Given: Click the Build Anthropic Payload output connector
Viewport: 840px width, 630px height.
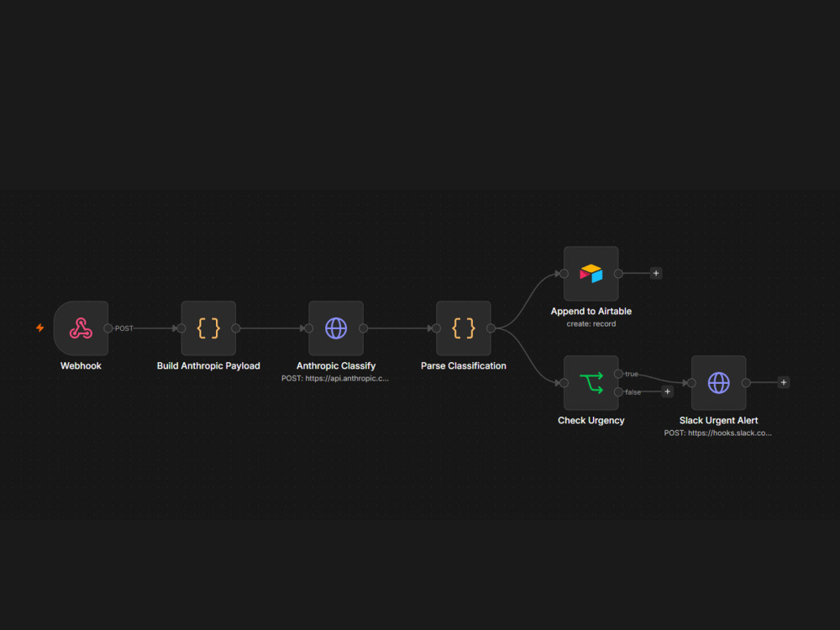Looking at the screenshot, I should click(x=236, y=328).
